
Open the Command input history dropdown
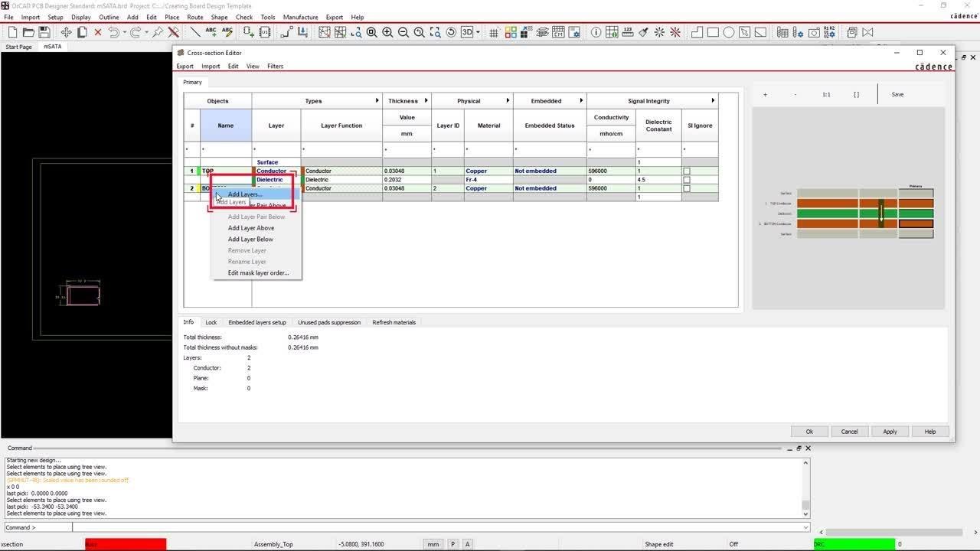[805, 527]
